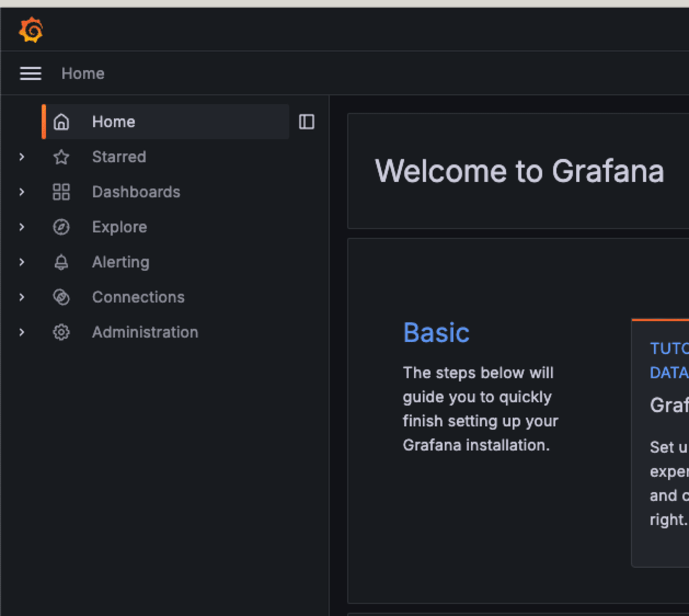Open the Dashboards menu item
Viewport: 689px width, 616px height.
pos(136,192)
